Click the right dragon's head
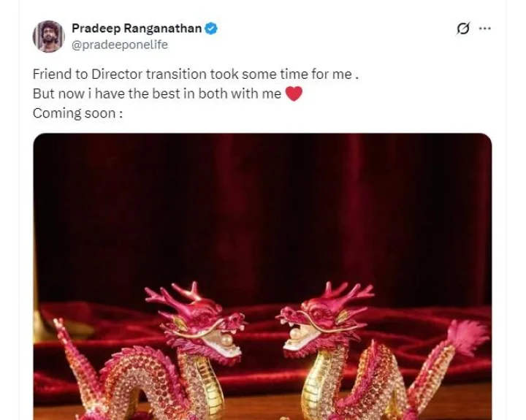Image resolution: width=526 pixels, height=420 pixels. 321,324
